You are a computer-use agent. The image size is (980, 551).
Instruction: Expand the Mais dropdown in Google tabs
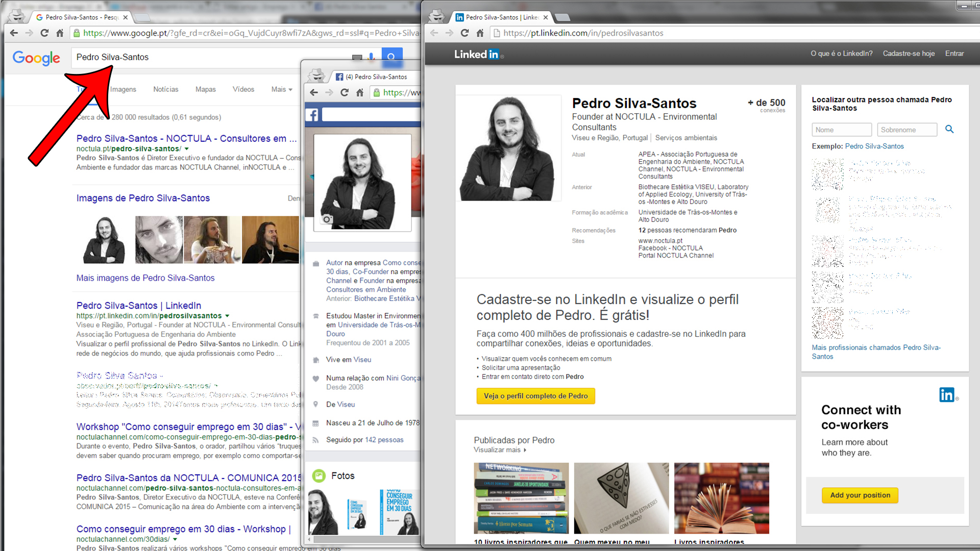tap(282, 89)
